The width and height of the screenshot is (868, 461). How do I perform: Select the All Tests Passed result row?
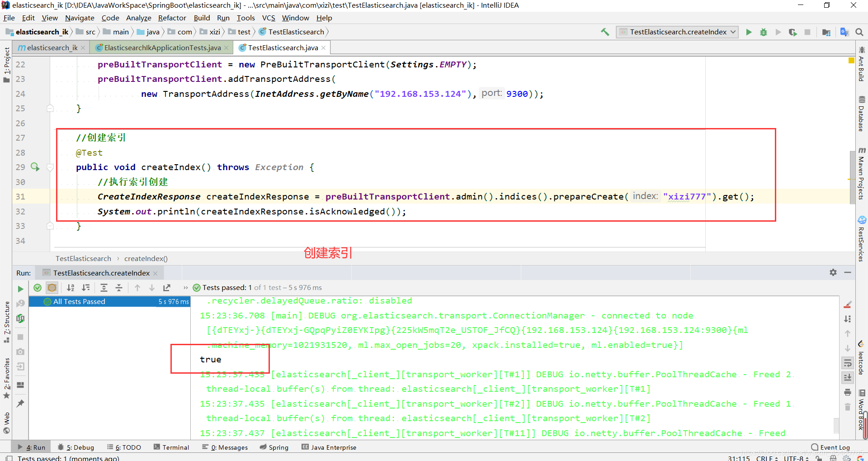point(110,301)
